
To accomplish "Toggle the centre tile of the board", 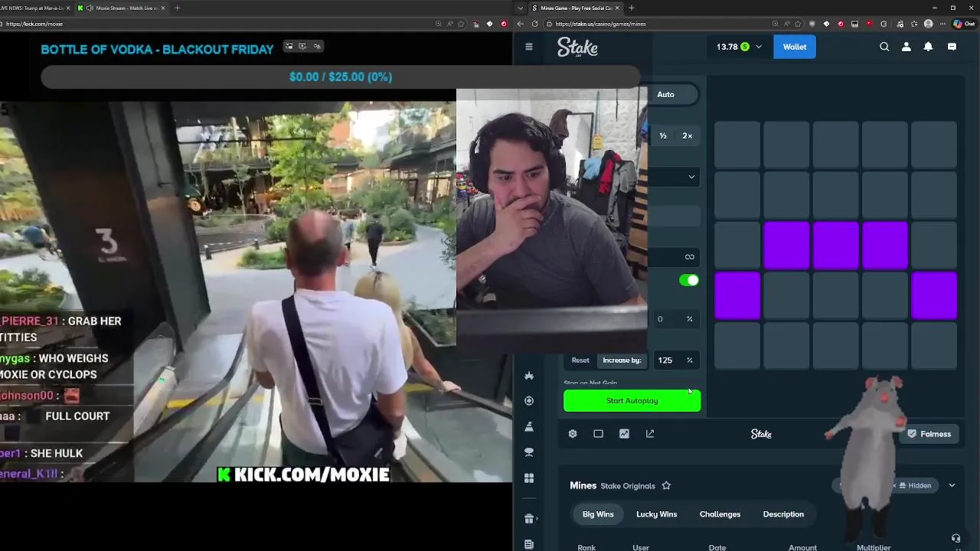I will pyautogui.click(x=835, y=245).
